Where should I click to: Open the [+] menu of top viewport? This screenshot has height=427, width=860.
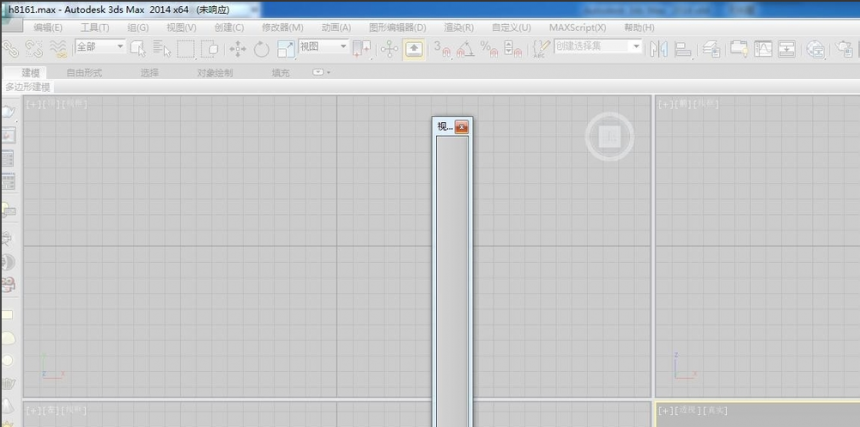[33, 104]
